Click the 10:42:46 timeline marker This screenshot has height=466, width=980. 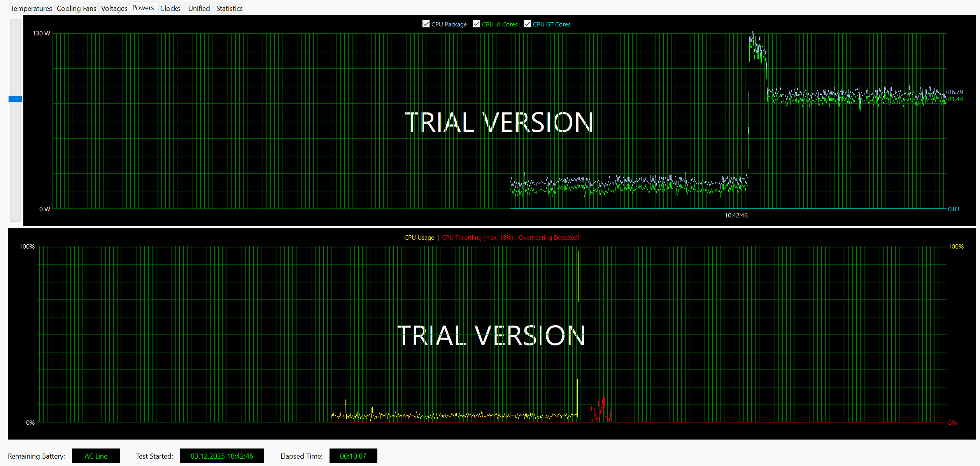(736, 215)
